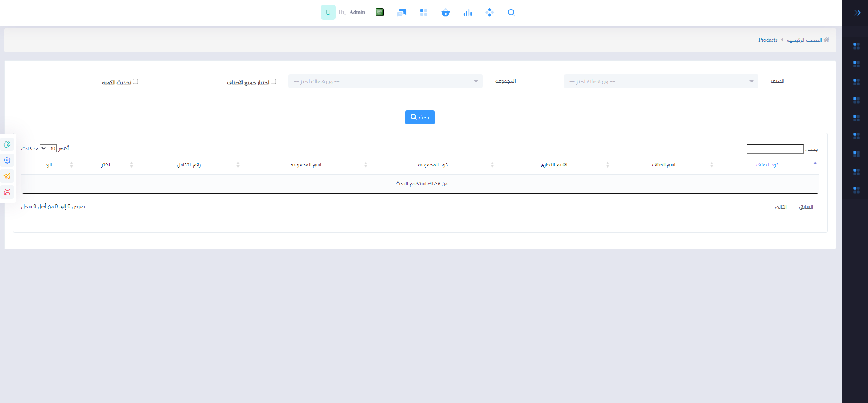Image resolution: width=868 pixels, height=403 pixels.
Task: Click the teal water drops icon
Action: click(x=7, y=144)
